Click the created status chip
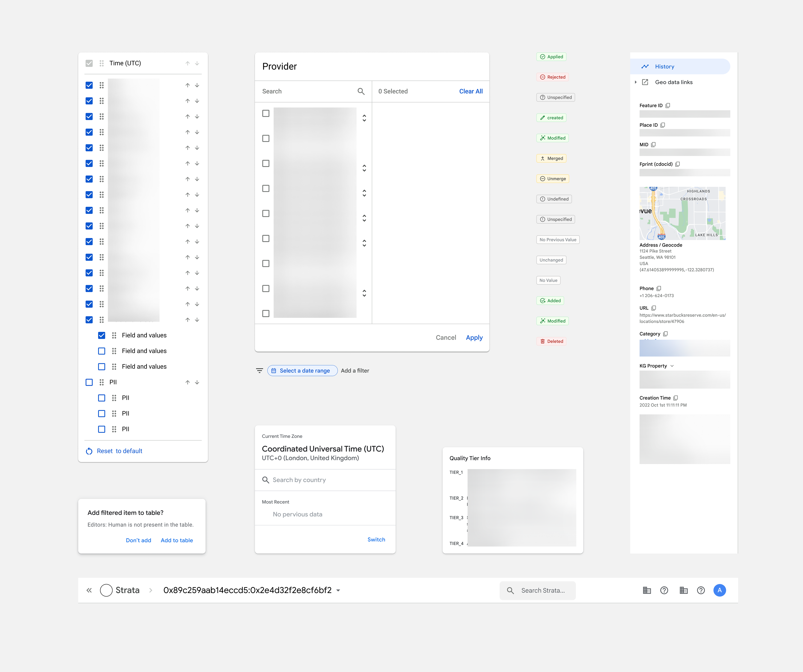Viewport: 803px width, 672px height. (551, 118)
